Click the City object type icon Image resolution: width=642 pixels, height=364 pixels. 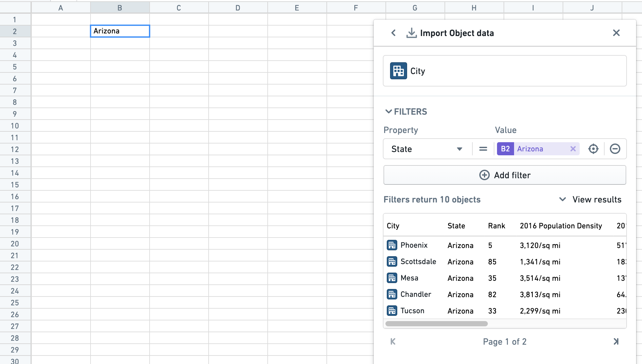click(x=398, y=71)
